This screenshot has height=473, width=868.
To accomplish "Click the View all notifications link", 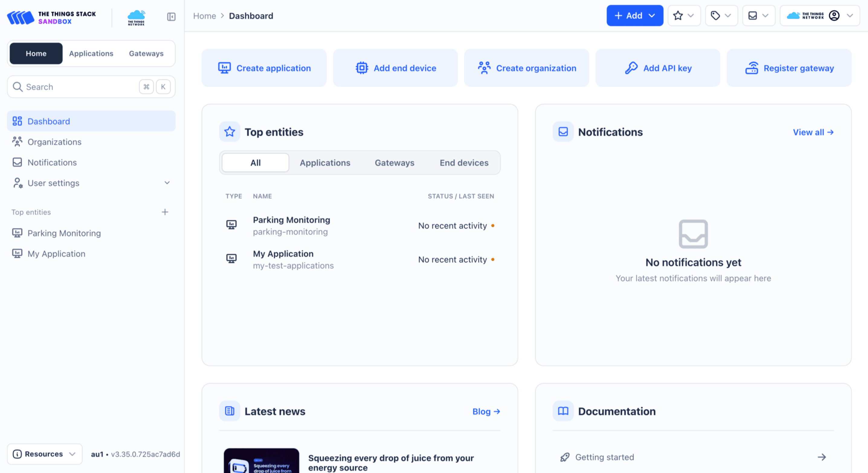I will tap(813, 132).
